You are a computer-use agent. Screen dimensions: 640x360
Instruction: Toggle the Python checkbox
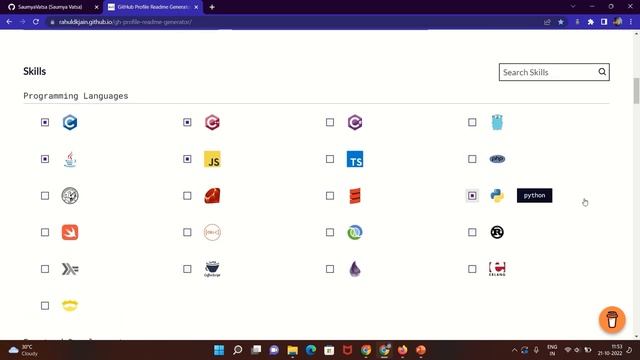click(x=472, y=196)
